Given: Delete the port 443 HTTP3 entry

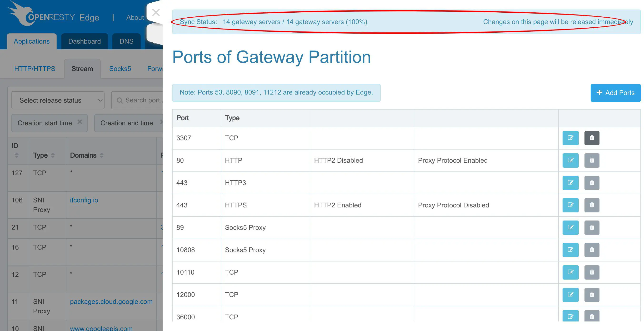Looking at the screenshot, I should tap(591, 182).
